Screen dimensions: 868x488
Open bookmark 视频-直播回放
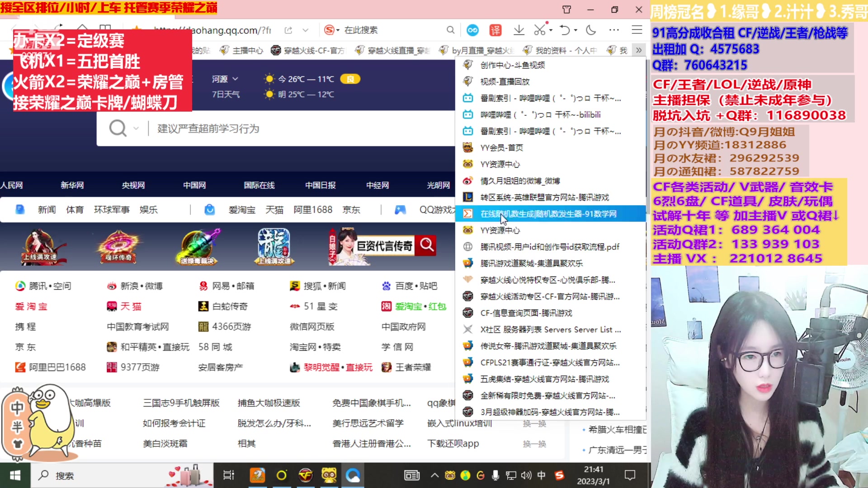tap(550, 81)
